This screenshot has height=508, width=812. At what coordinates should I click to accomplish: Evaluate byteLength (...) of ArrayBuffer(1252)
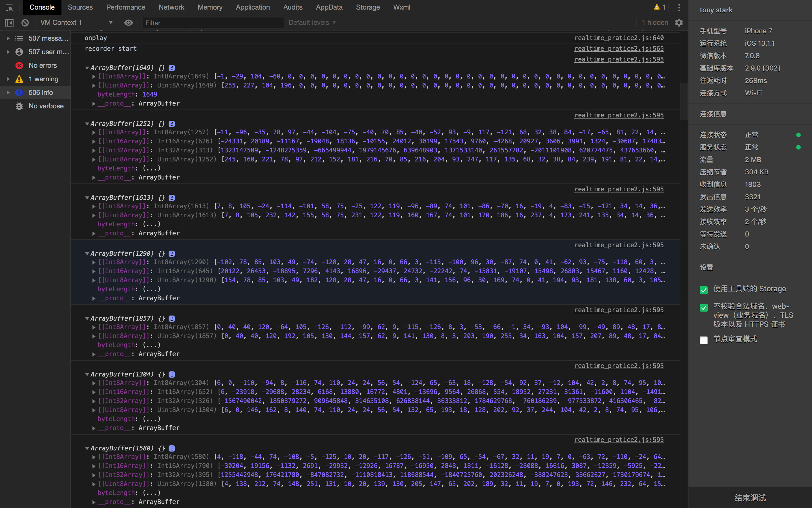coord(152,168)
